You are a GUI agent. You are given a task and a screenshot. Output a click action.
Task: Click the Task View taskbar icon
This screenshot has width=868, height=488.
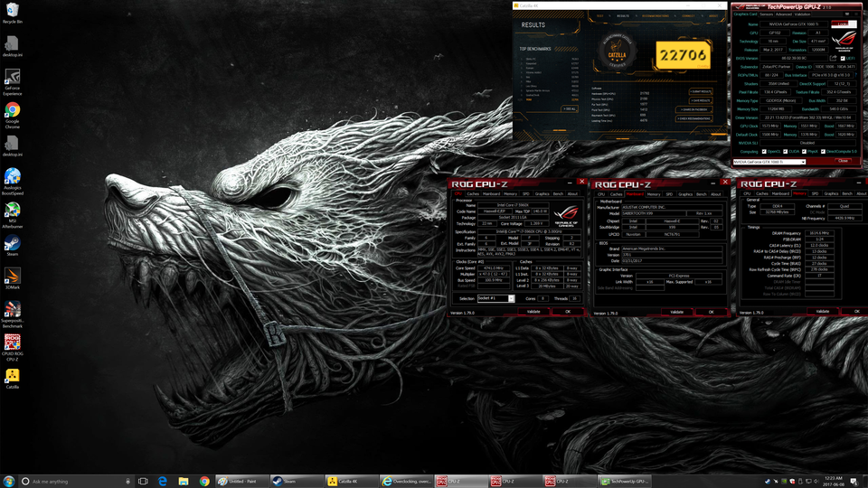[143, 482]
